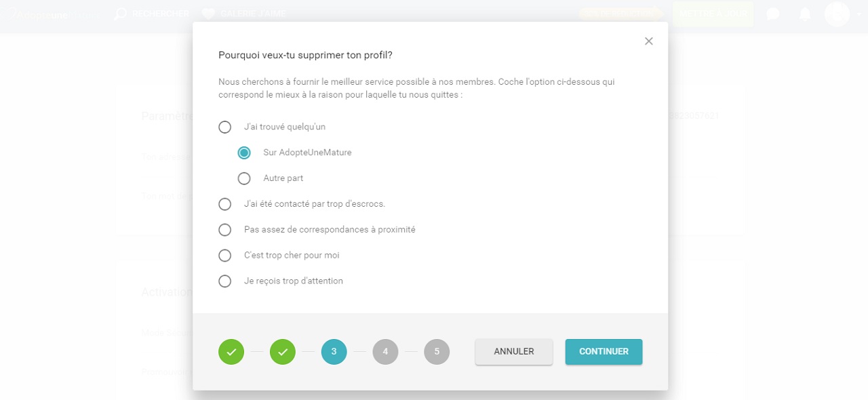The image size is (868, 400).
Task: Pick 'J'ai été contacté par trop d'escrocs'
Action: (225, 204)
